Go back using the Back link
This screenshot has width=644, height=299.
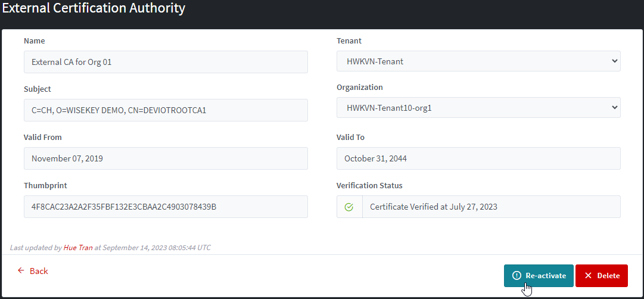point(39,271)
